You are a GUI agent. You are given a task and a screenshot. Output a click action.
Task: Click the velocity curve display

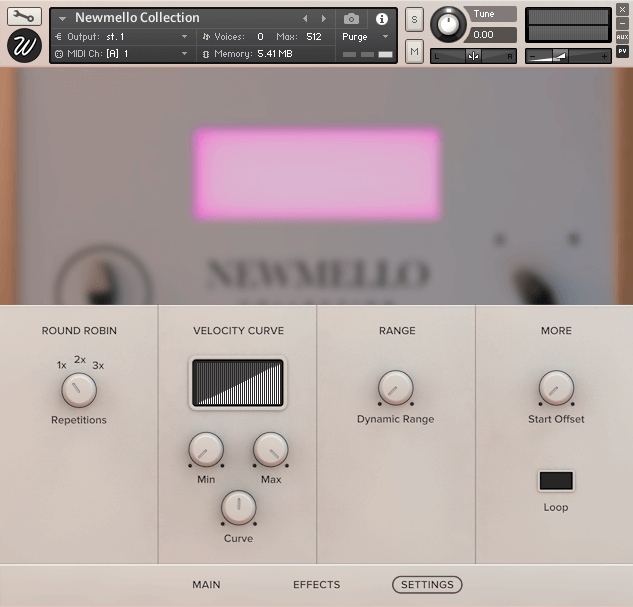pyautogui.click(x=238, y=383)
